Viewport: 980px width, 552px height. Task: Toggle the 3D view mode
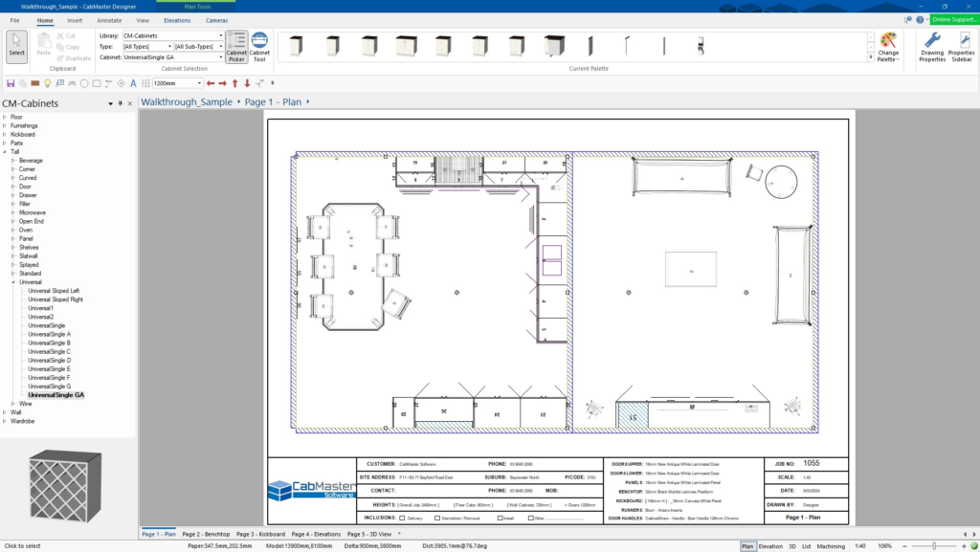[x=791, y=545]
